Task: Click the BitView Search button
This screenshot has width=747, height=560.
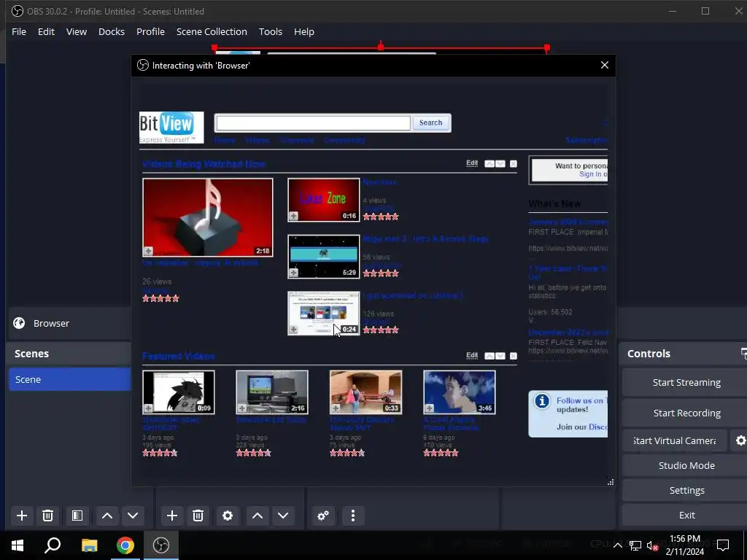Action: (430, 122)
